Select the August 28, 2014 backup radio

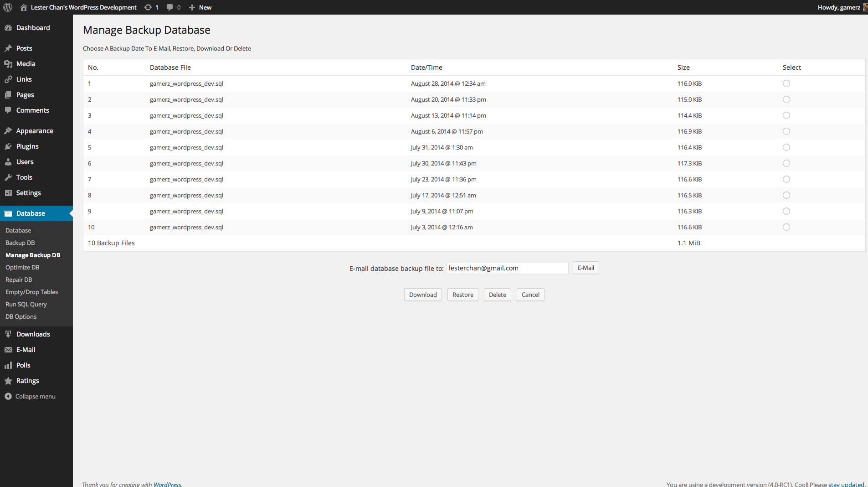click(x=786, y=83)
